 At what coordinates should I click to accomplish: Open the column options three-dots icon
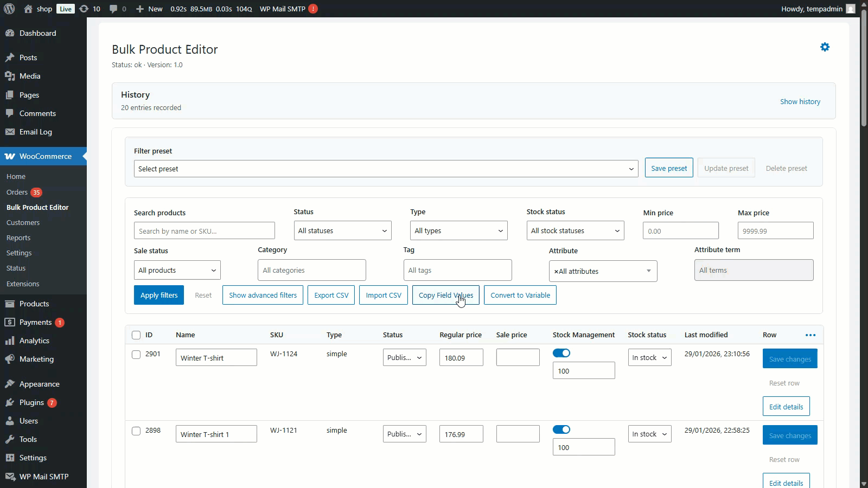pyautogui.click(x=810, y=335)
